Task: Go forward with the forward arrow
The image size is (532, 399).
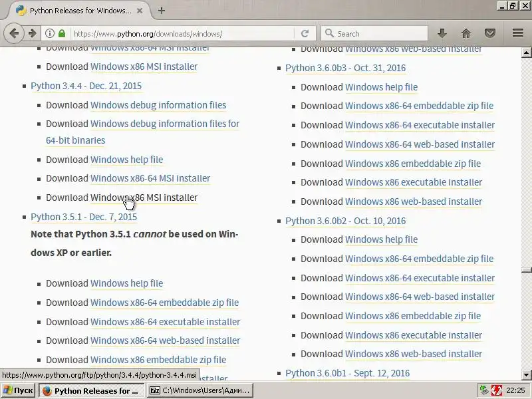Action: click(32, 33)
